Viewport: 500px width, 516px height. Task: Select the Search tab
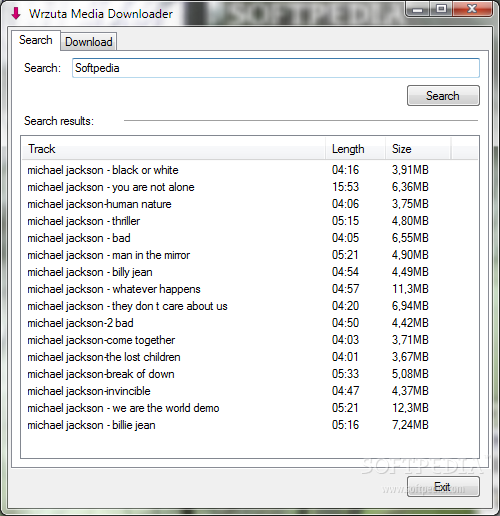(x=36, y=40)
